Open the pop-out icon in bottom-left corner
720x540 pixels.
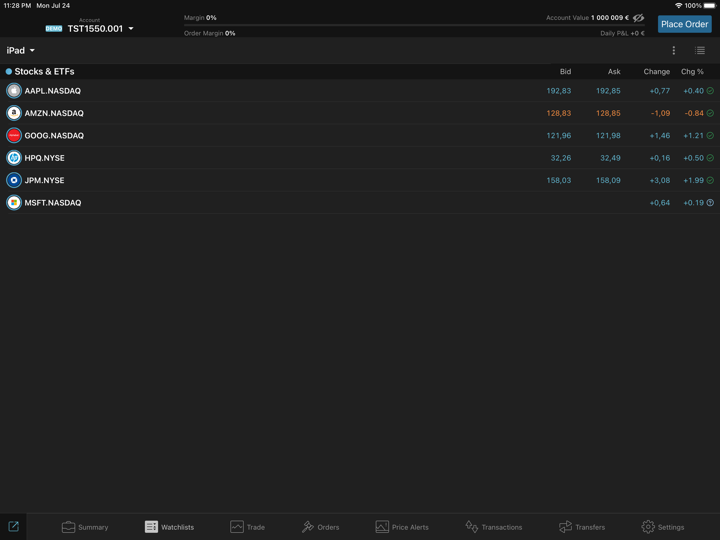coord(13,526)
